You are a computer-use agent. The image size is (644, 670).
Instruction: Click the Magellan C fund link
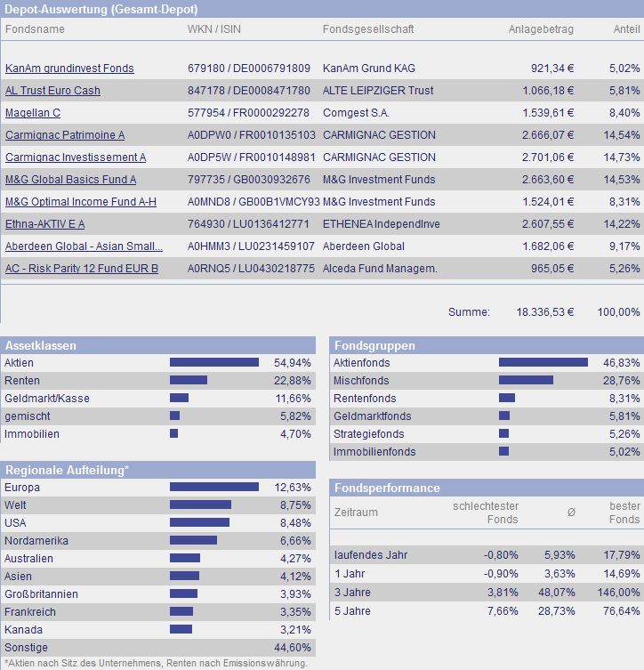click(x=33, y=113)
